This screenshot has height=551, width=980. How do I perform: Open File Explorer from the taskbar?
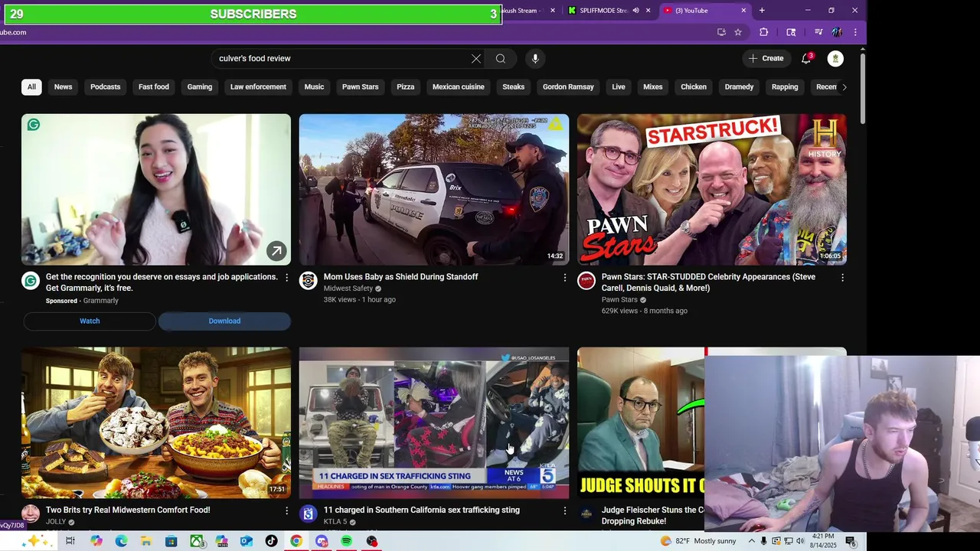[146, 541]
